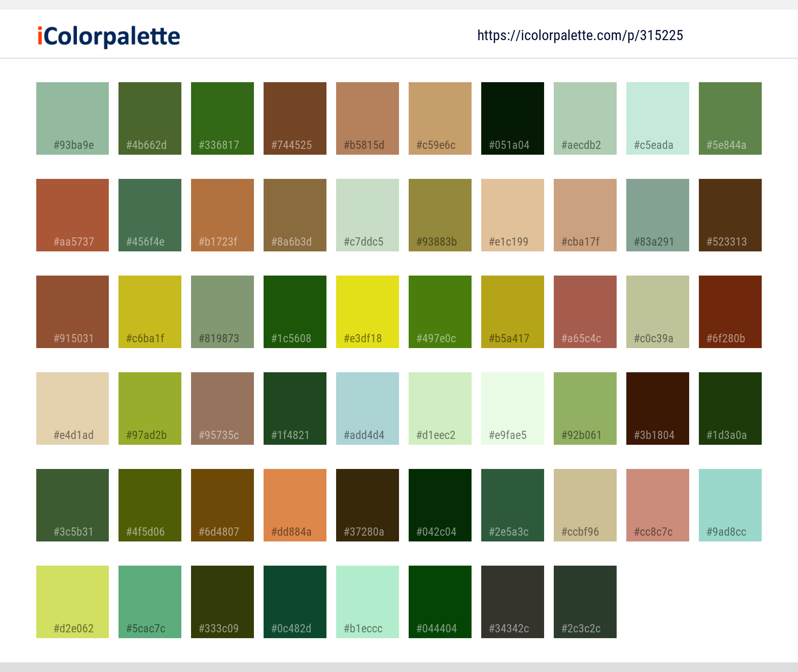The image size is (798, 672).
Task: Select the #523313 dark brown swatch
Action: (x=730, y=215)
